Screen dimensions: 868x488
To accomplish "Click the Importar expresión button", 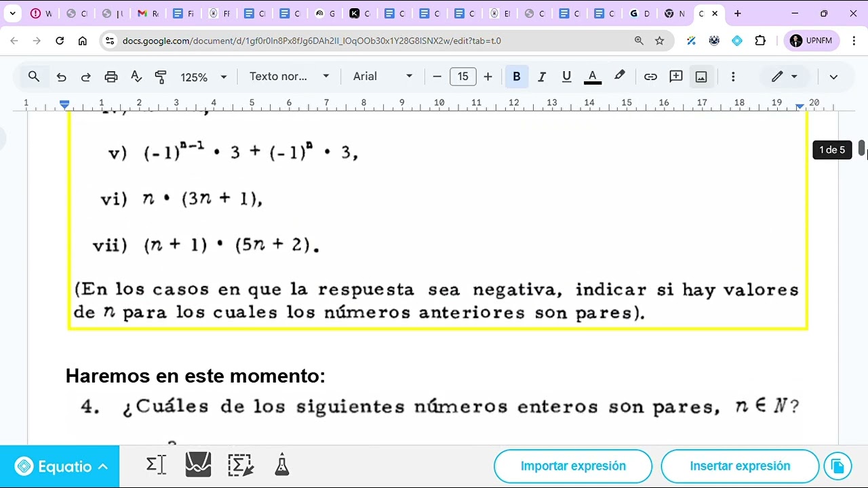I will click(573, 466).
